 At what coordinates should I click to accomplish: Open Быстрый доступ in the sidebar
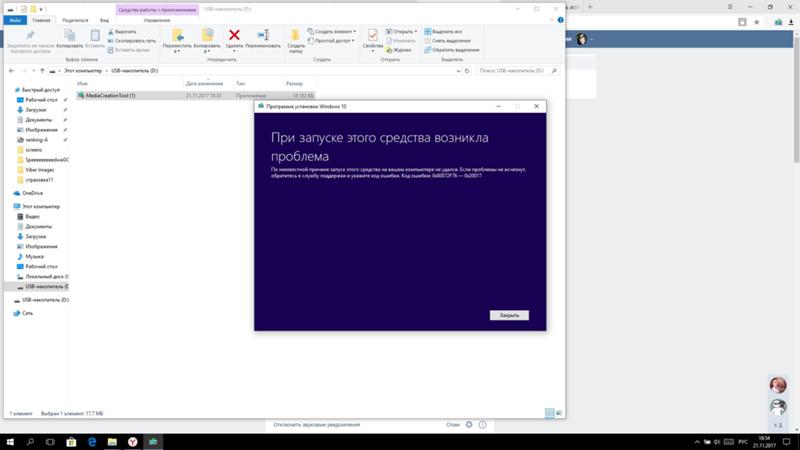coord(41,90)
